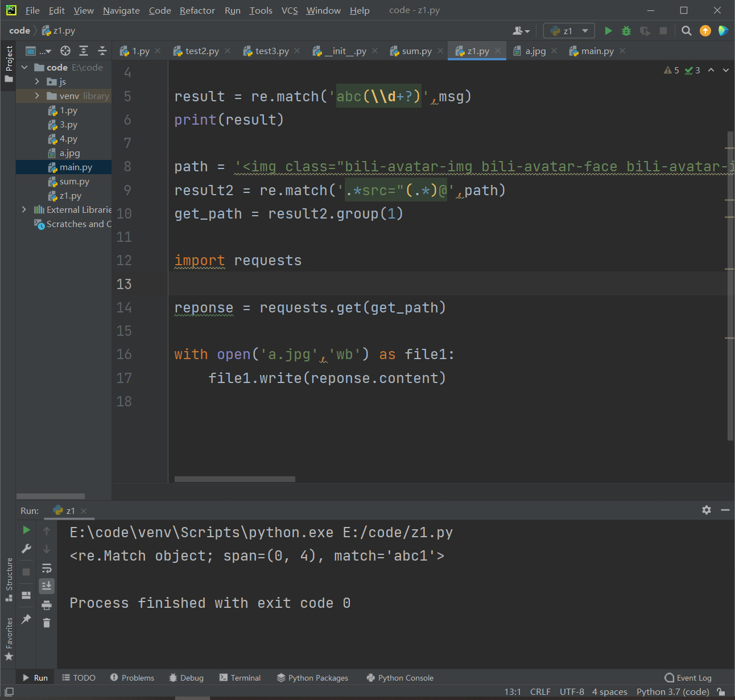735x700 pixels.
Task: Click the locate file target icon in Project panel
Action: [x=65, y=51]
